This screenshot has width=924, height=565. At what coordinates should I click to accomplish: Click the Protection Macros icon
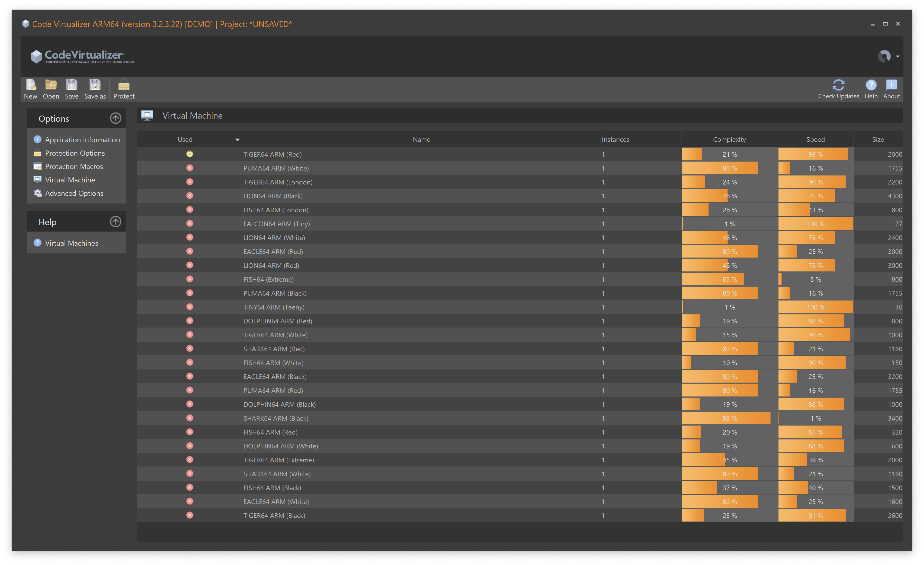pos(38,166)
